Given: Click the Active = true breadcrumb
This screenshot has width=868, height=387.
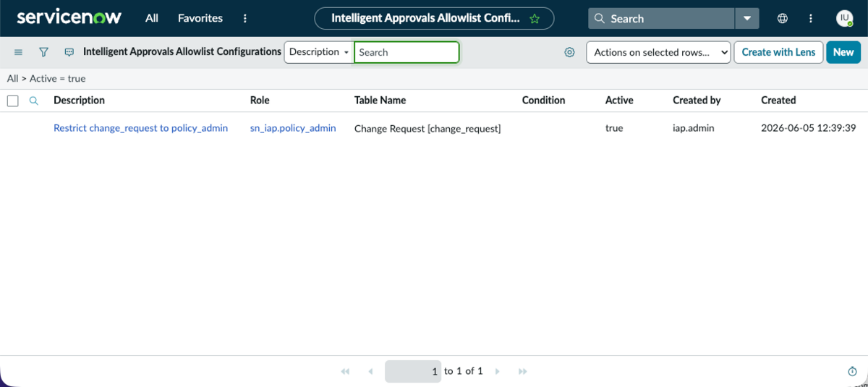Looking at the screenshot, I should (x=57, y=78).
